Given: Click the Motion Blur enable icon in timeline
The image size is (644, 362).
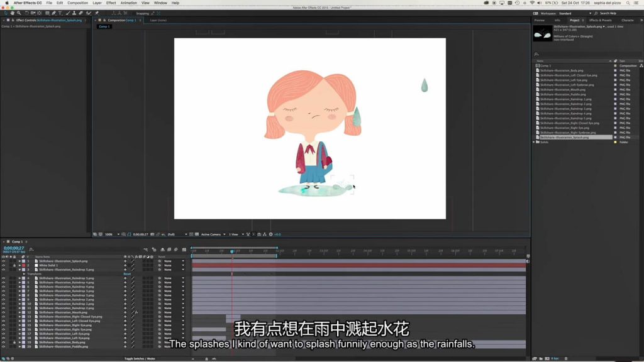Looking at the screenshot, I should pos(176,250).
